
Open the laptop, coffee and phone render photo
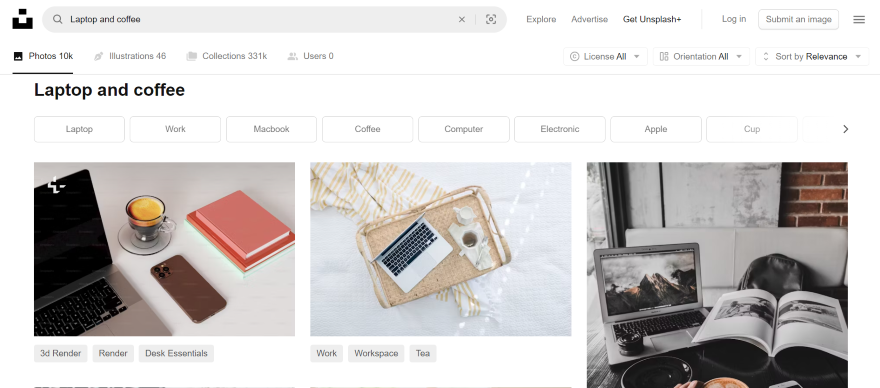point(164,249)
